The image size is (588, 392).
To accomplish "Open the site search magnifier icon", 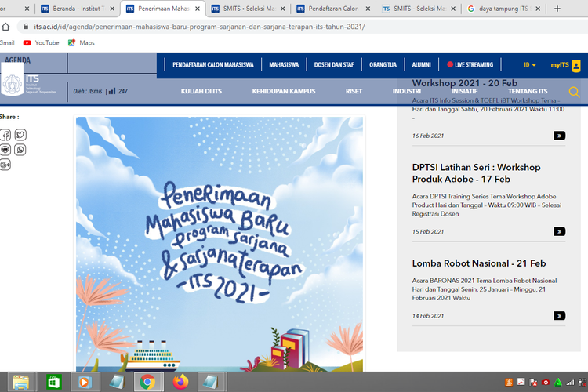I will pyautogui.click(x=574, y=92).
